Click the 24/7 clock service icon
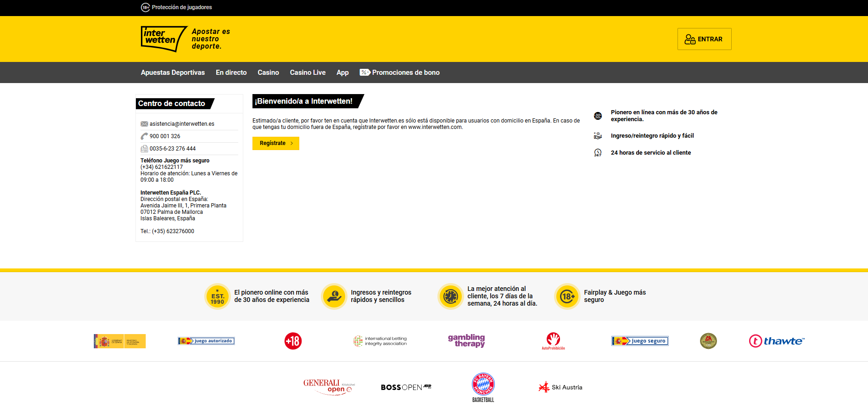 598,153
